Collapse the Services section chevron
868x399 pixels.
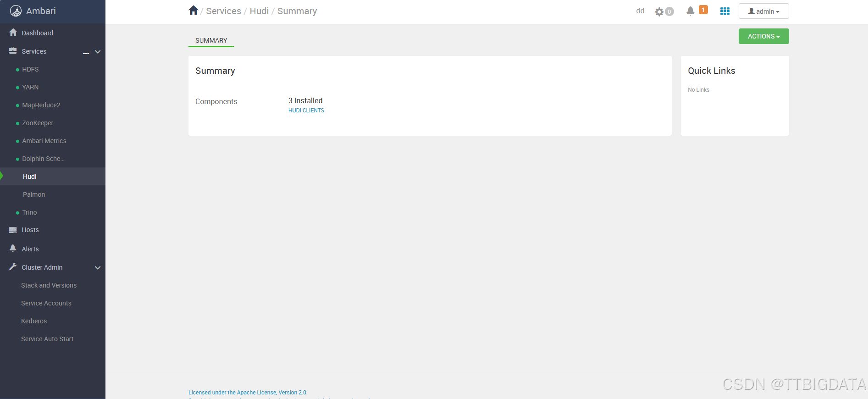click(98, 52)
